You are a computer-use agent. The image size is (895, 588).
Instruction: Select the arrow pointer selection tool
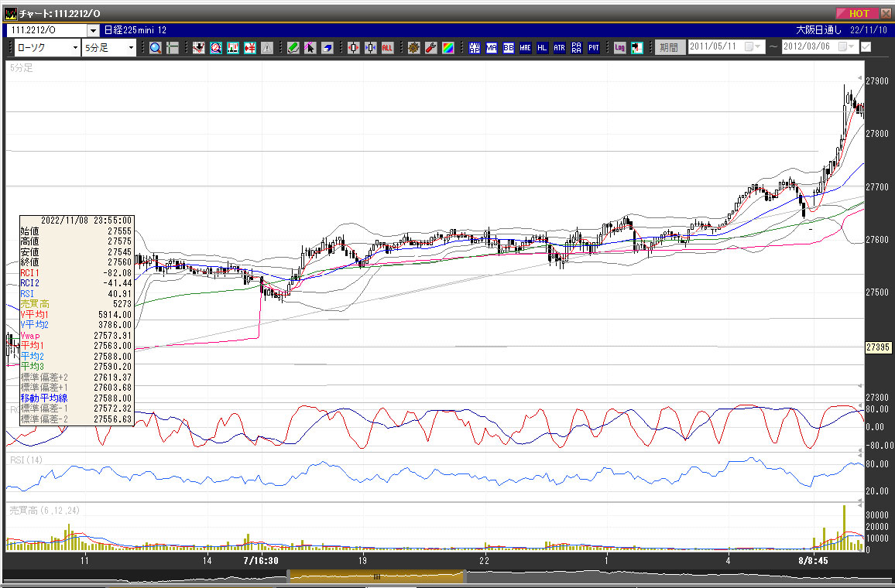tap(310, 48)
